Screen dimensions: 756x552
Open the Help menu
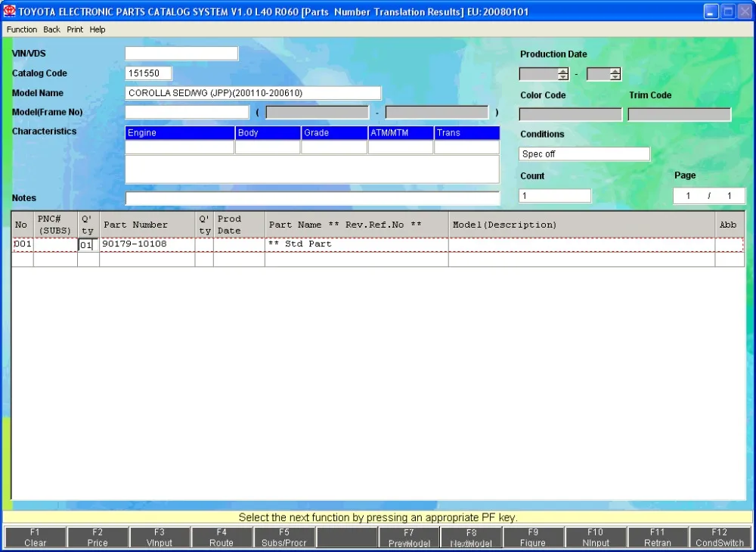98,29
